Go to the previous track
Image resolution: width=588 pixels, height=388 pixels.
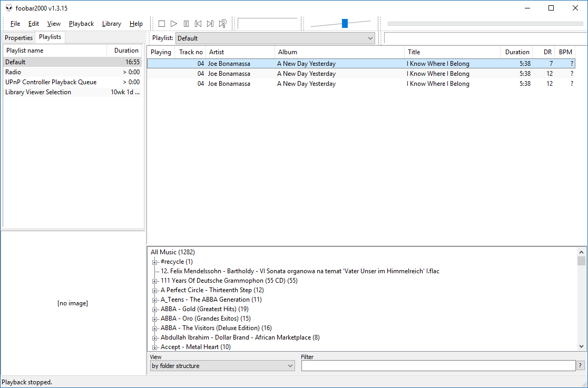tap(198, 24)
